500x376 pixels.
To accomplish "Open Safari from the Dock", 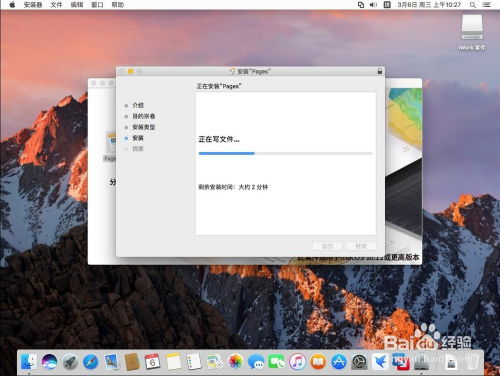I will [x=91, y=362].
